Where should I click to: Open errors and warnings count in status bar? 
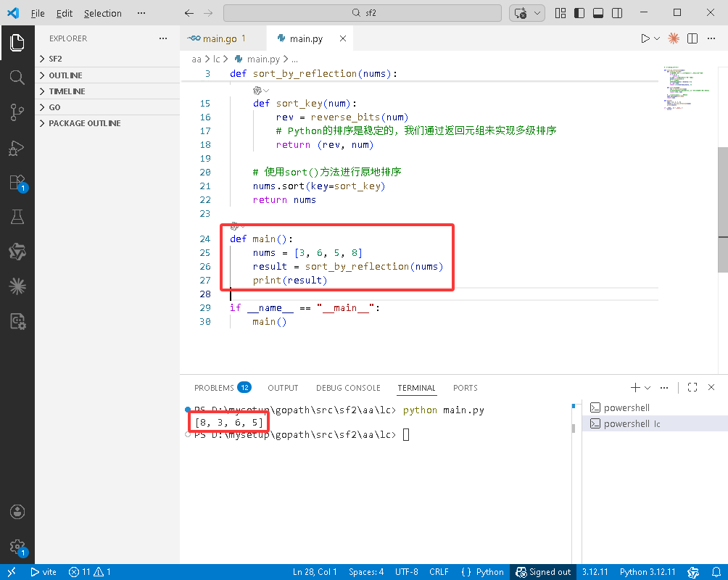[x=90, y=572]
